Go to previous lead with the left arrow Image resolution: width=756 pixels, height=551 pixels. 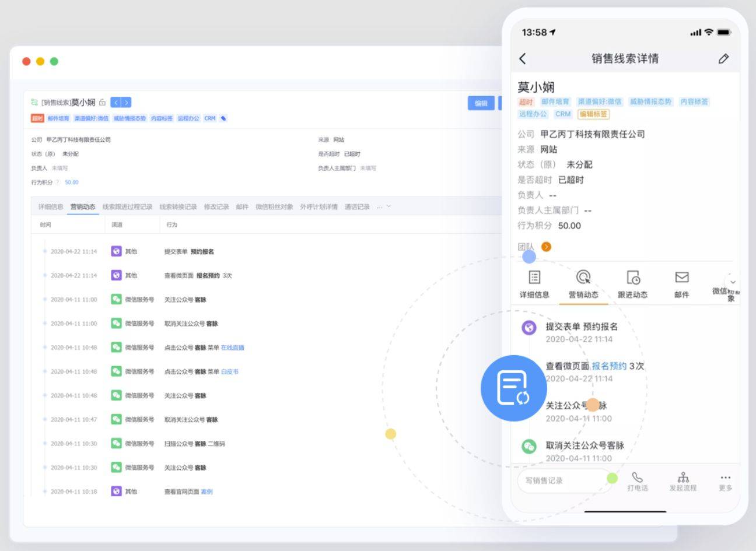(x=116, y=103)
